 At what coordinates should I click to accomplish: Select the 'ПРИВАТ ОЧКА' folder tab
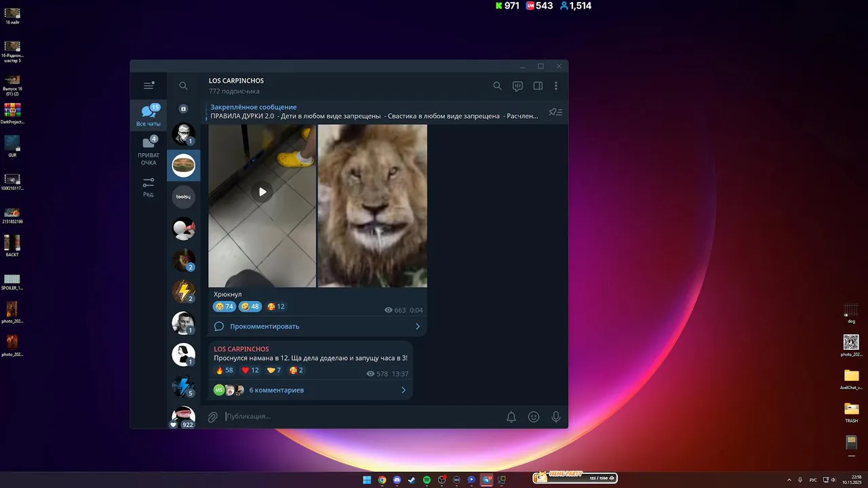pos(149,150)
